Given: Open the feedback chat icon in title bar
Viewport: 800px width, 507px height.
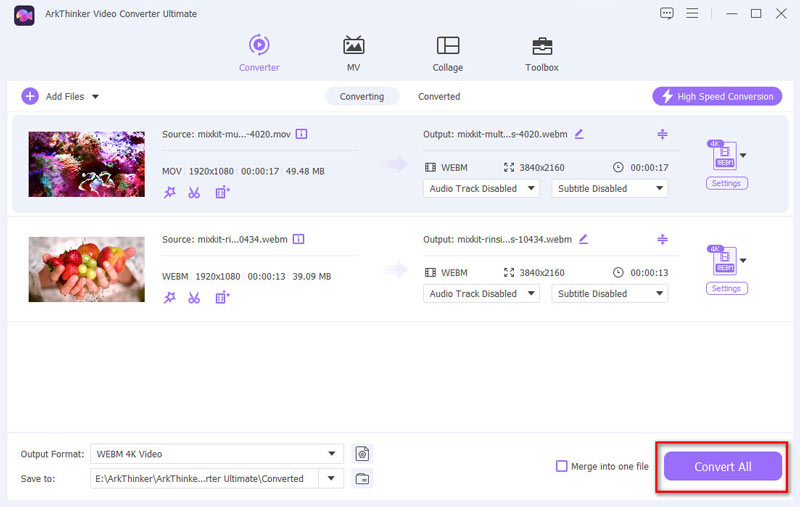Looking at the screenshot, I should click(x=666, y=13).
